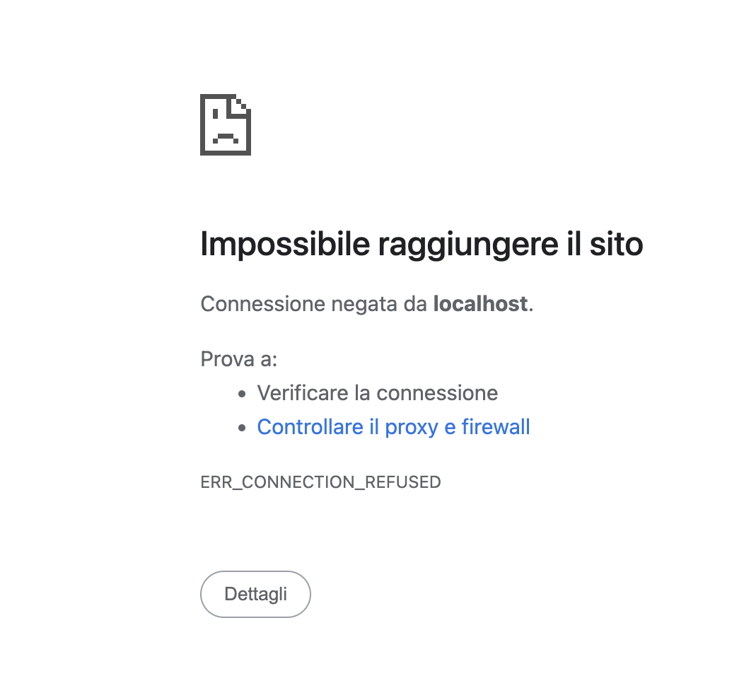This screenshot has width=744, height=700.
Task: Click the bullet before Verificare la connessione
Action: click(x=242, y=394)
